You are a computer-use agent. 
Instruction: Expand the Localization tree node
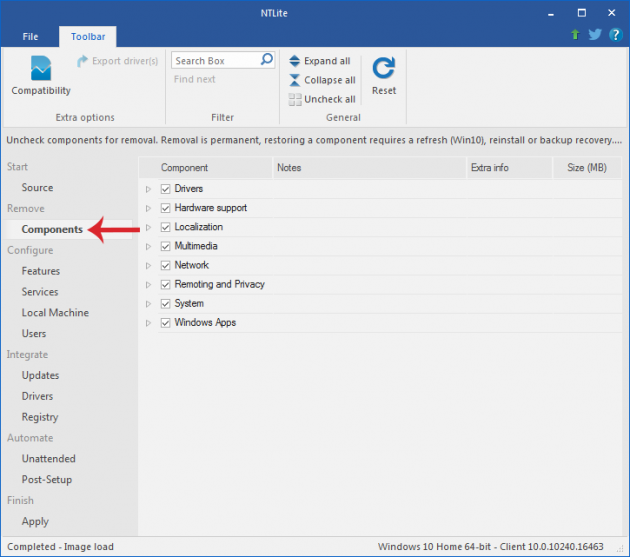(148, 227)
